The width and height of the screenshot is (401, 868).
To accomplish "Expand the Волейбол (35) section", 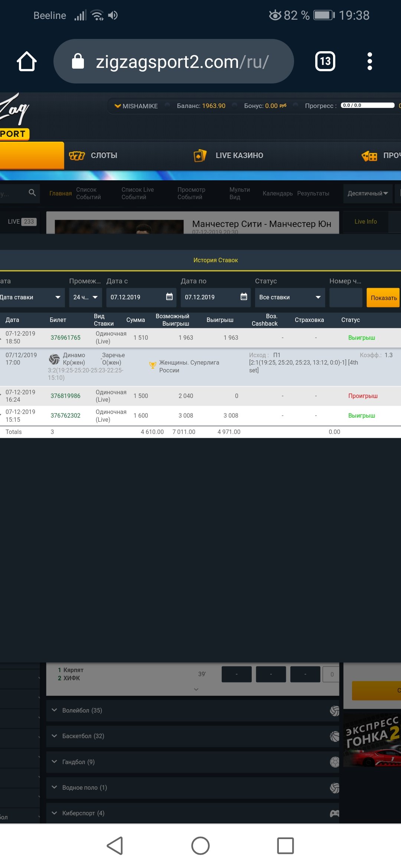I will [82, 710].
